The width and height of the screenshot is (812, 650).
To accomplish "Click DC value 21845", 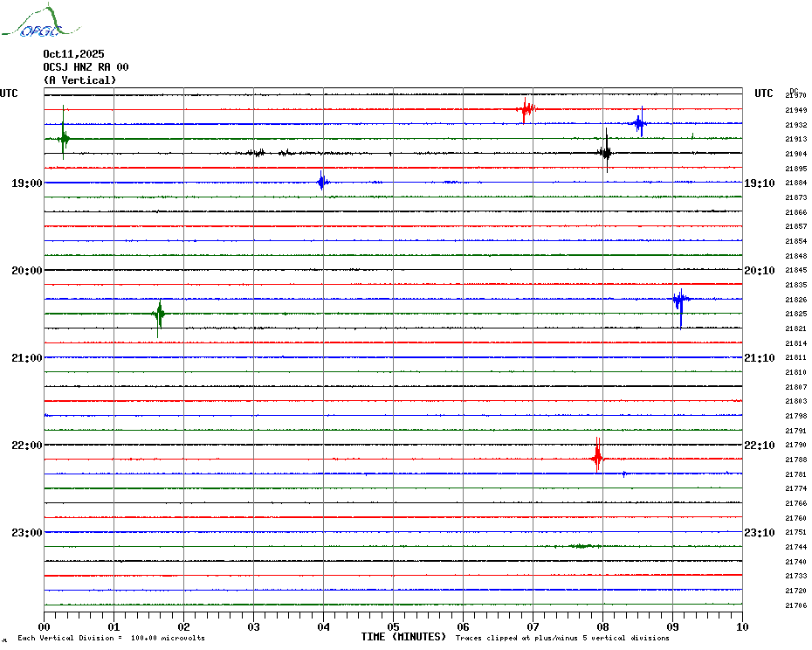I will [796, 270].
